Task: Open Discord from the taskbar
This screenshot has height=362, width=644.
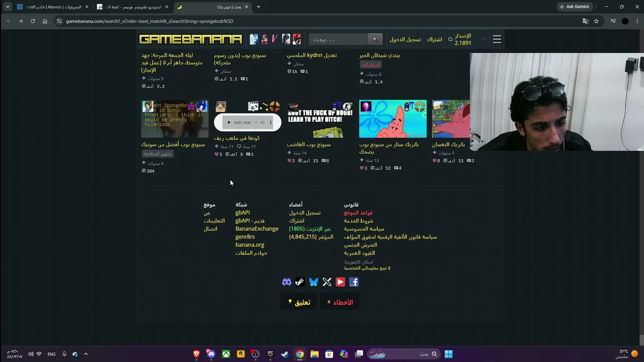Action: pyautogui.click(x=211, y=354)
